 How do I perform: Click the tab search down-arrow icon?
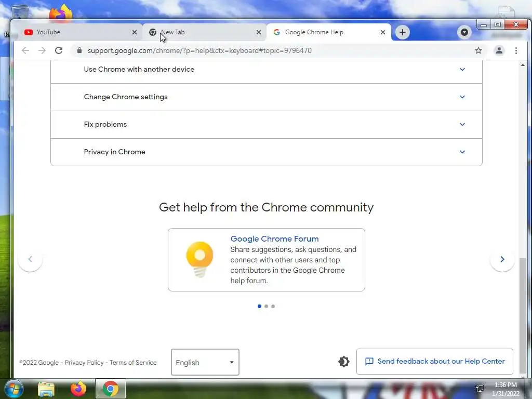click(x=464, y=32)
